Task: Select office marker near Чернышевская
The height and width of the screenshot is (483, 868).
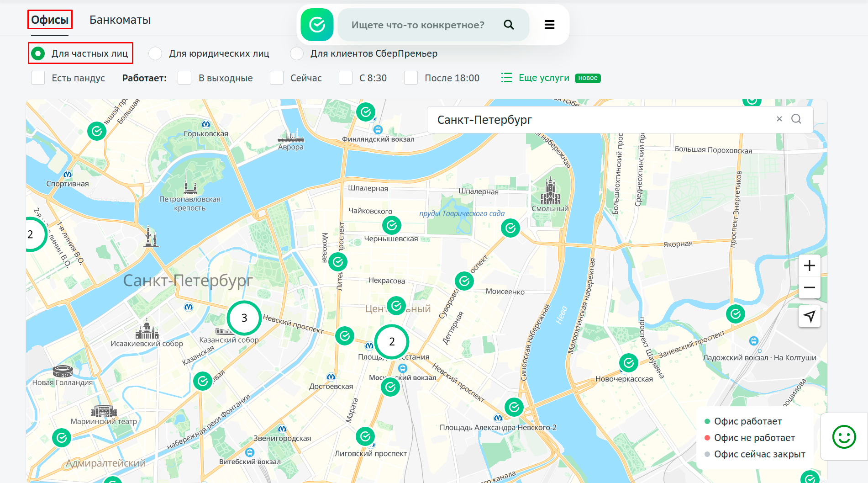Action: coord(391,225)
